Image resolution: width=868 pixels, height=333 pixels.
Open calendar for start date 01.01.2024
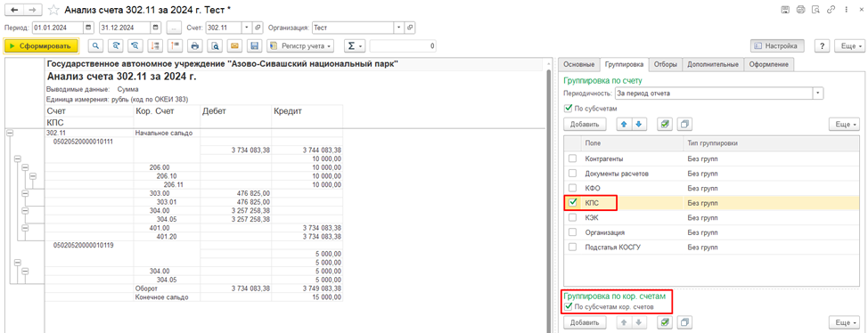tap(89, 27)
